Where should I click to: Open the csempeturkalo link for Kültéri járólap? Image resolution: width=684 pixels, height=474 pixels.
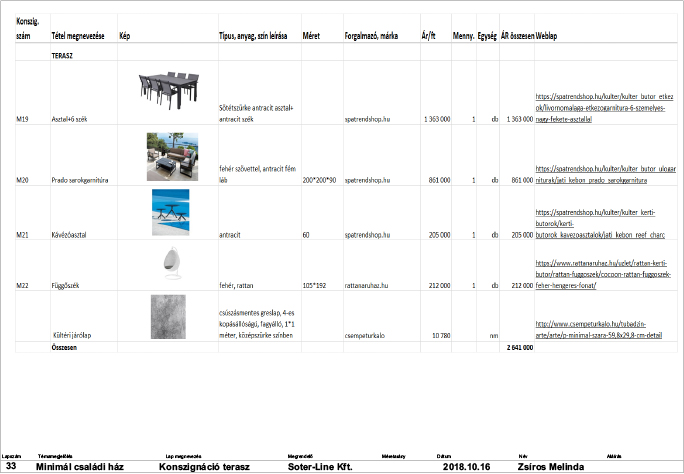point(600,329)
